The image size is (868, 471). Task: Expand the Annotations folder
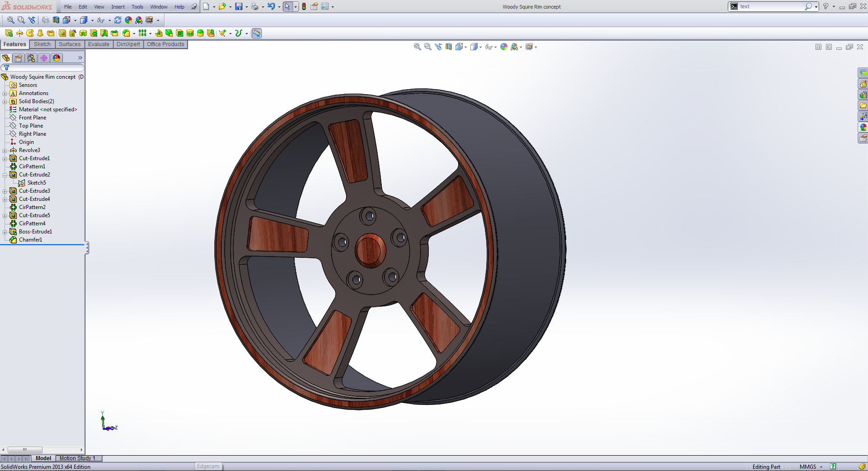(5, 93)
